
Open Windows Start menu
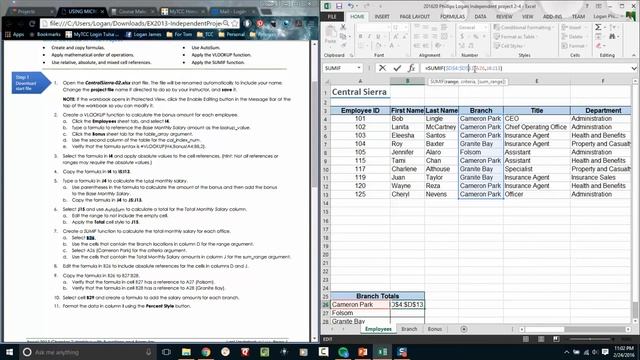(x=9, y=352)
